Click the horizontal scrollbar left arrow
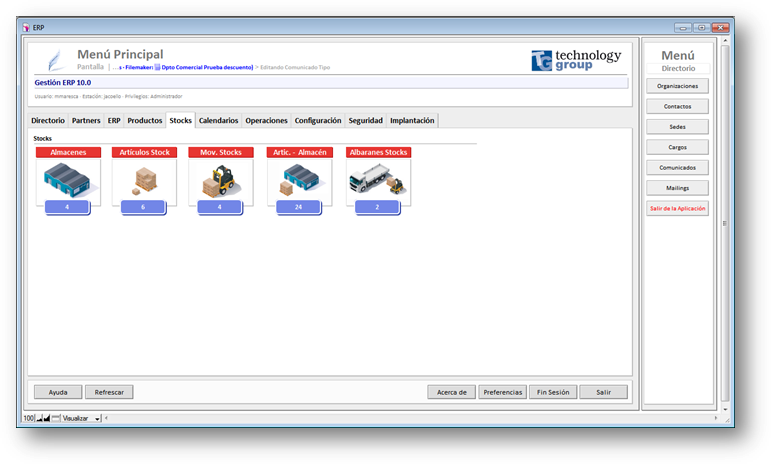This screenshot has height=464, width=771. [x=107, y=418]
